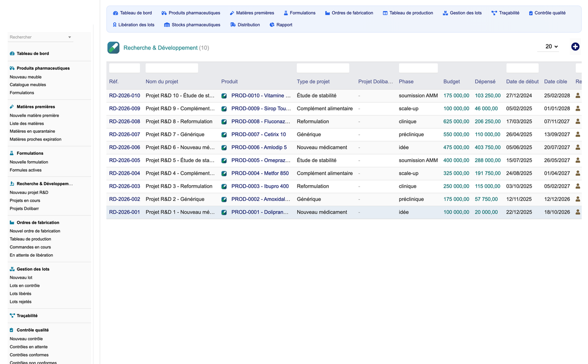Click product icon beside PROD-0007 - Cetirix 10

[224, 135]
